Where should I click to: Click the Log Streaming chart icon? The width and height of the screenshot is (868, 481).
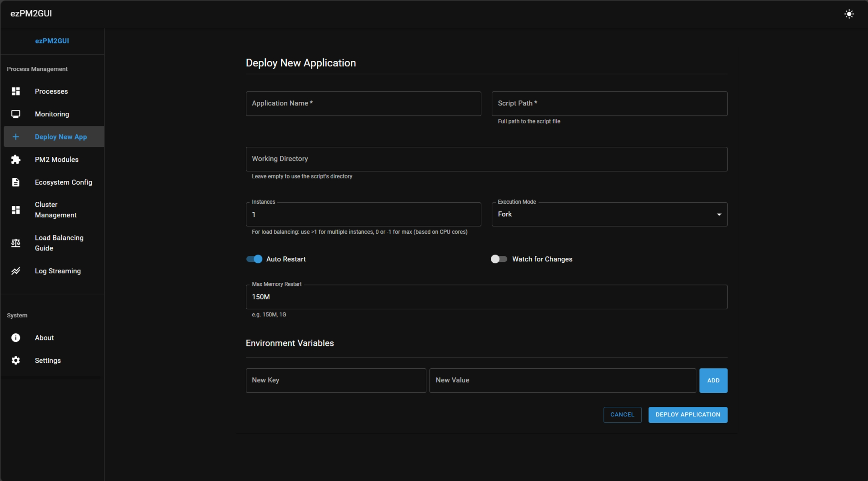pos(16,271)
